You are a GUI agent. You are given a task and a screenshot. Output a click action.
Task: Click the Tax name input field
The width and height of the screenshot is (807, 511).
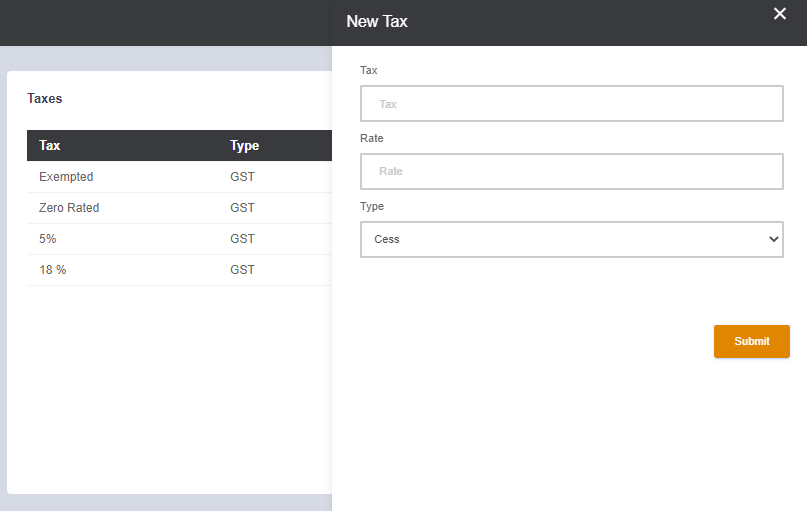[572, 103]
